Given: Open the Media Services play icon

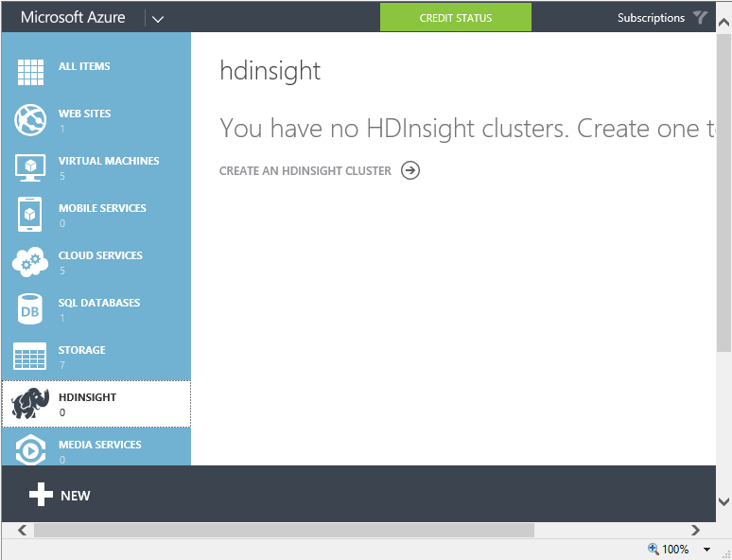Looking at the screenshot, I should tap(30, 450).
